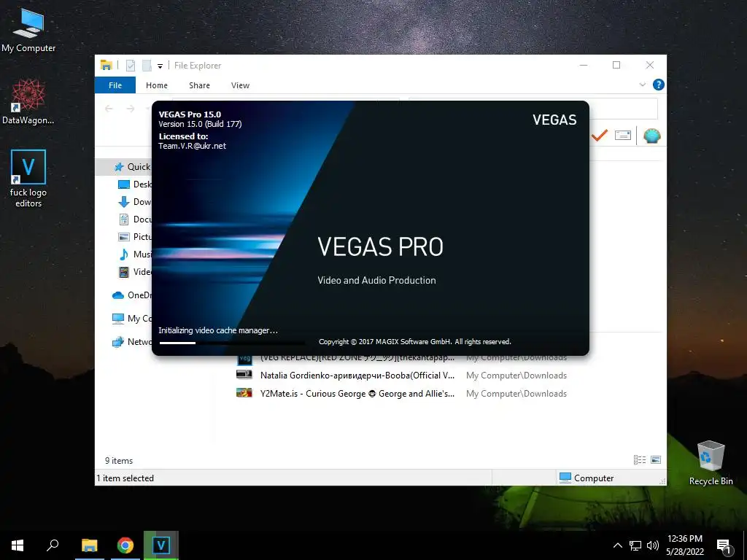Open the Action Center notifications icon
Screen dimensions: 747x560
click(724, 546)
